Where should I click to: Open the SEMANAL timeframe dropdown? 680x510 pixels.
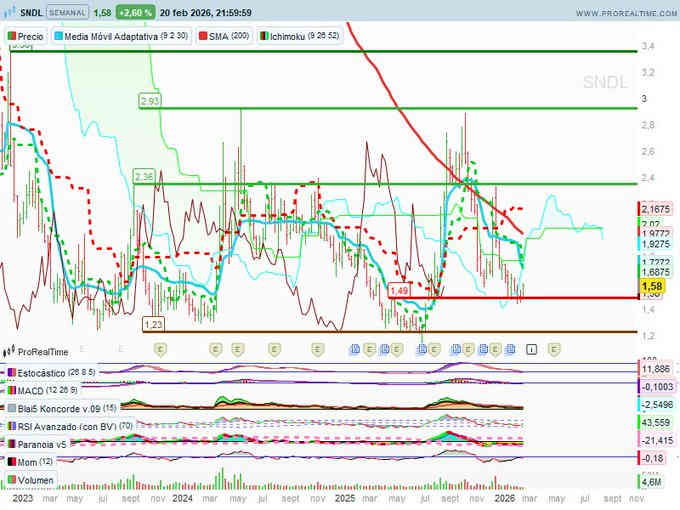click(x=67, y=13)
